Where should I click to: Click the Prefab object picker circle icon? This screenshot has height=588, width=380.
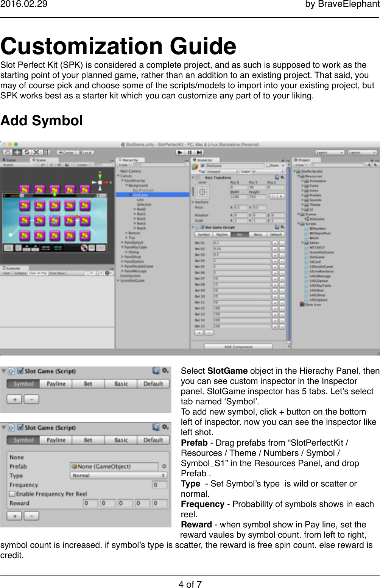point(164,466)
